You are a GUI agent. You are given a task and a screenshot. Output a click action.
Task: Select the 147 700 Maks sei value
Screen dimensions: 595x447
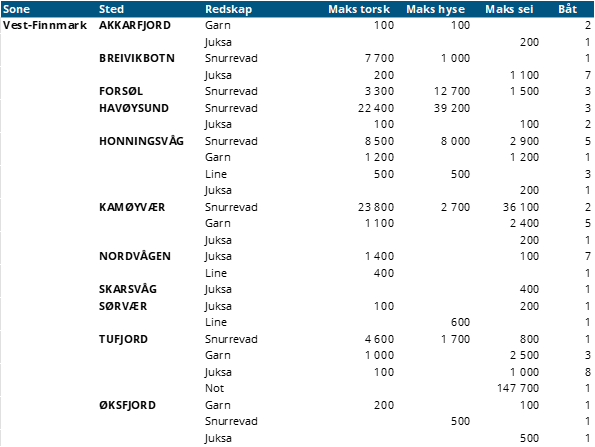(x=518, y=388)
